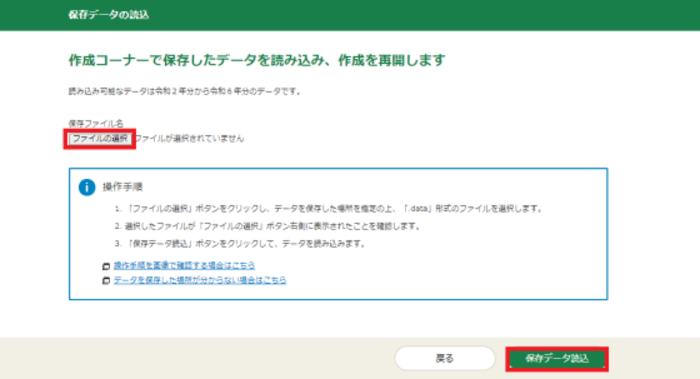Click header title 保存データの読込
Viewport: 700px width, 379px height.
click(x=108, y=15)
